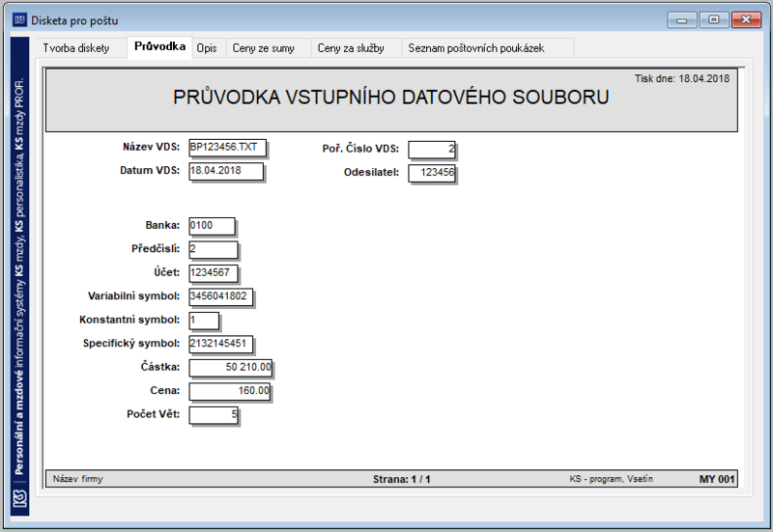Click the Tisk dne: 18.04.2018 text
The image size is (773, 532).
tap(682, 79)
